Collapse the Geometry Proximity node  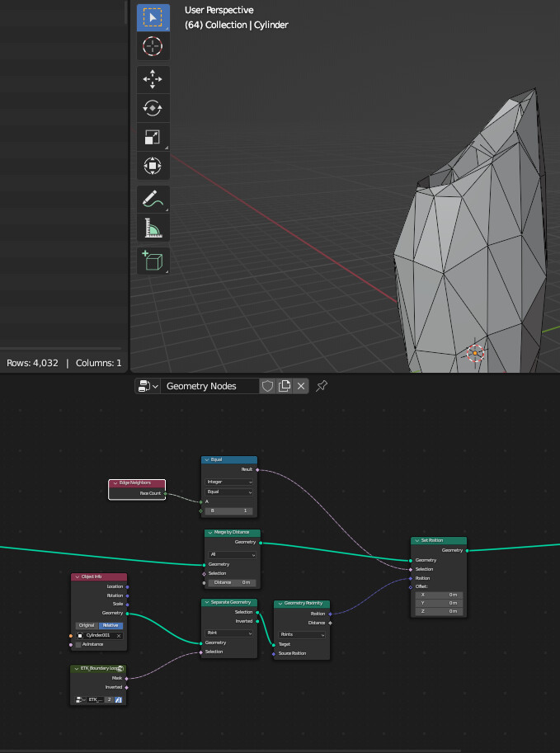pos(280,603)
